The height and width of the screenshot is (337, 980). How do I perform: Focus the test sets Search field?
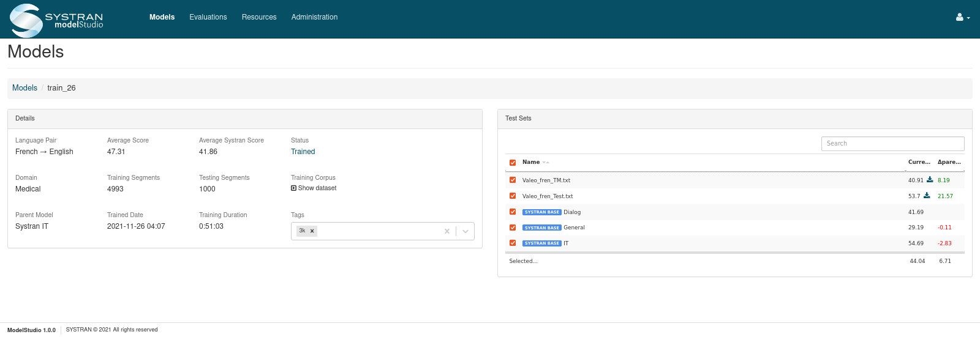point(893,144)
